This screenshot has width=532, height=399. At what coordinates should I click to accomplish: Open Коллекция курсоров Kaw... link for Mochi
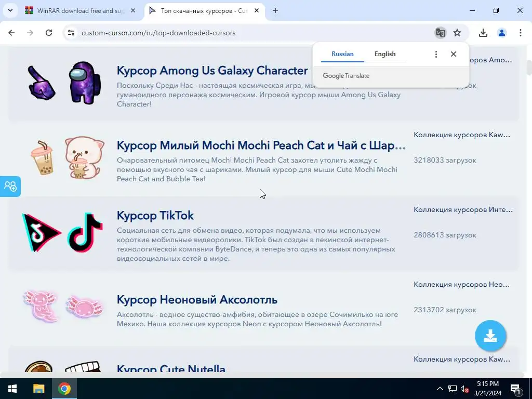462,135
